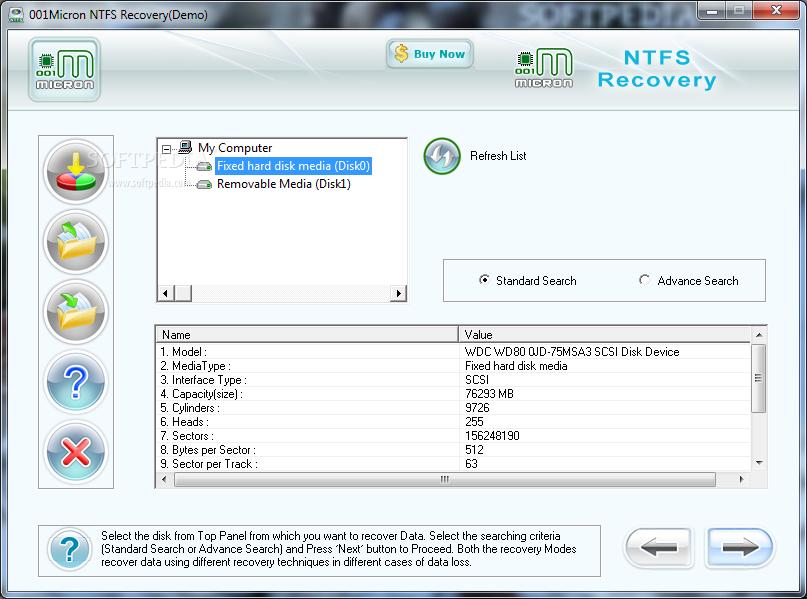Click the save folder icon with green down arrow

click(x=76, y=312)
